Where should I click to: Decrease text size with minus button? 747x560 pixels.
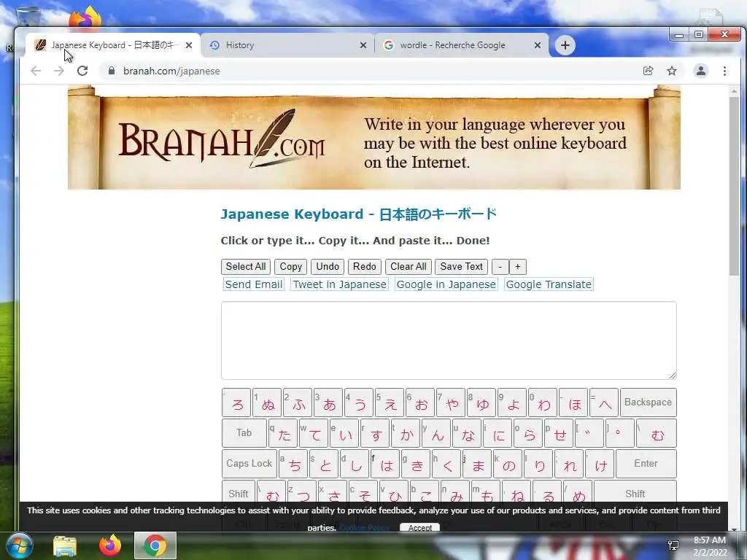500,267
